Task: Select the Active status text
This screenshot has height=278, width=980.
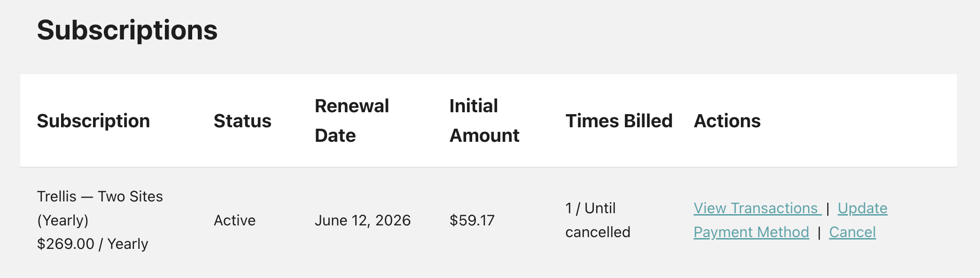Action: (234, 220)
